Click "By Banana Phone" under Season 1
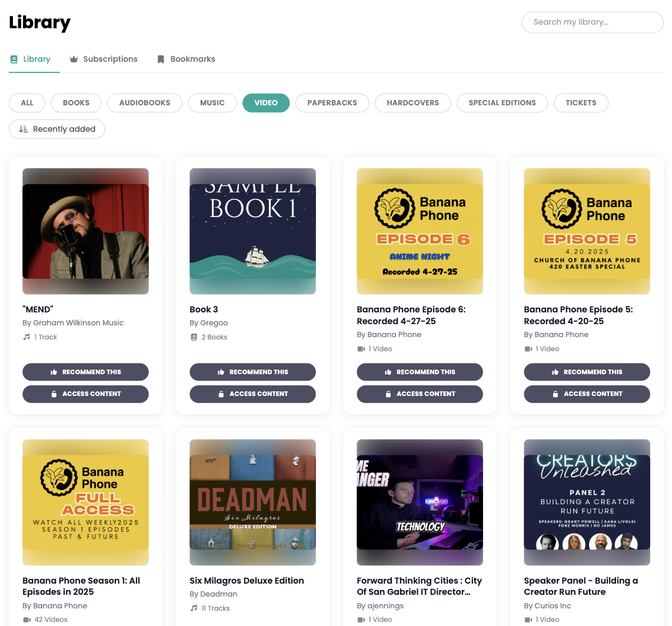The height and width of the screenshot is (626, 672). pos(55,606)
